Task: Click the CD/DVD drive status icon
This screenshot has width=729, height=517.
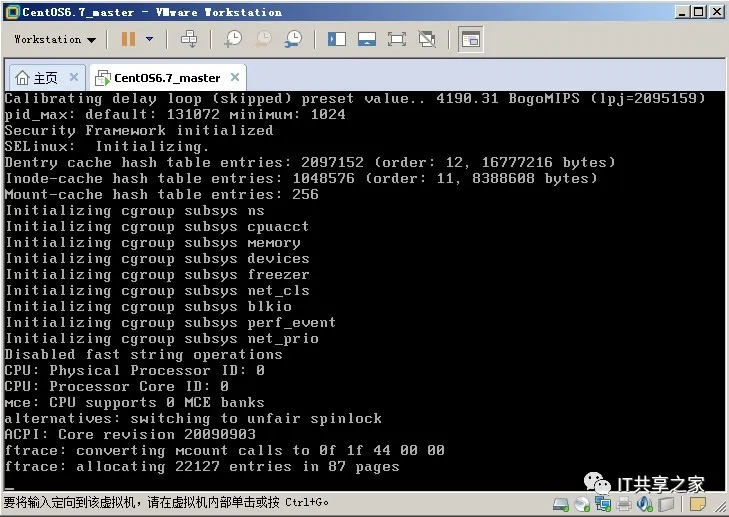Action: (582, 504)
